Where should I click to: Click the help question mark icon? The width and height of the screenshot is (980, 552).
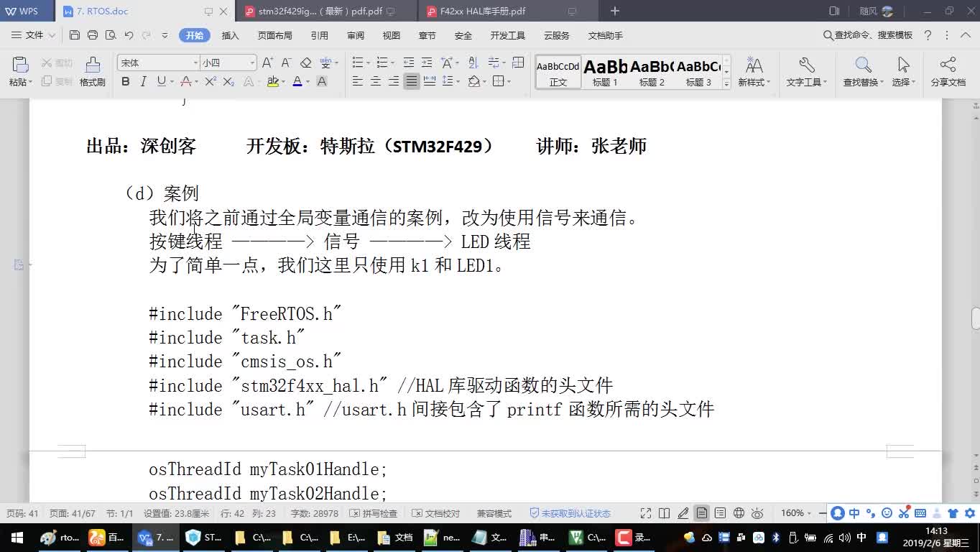[928, 35]
